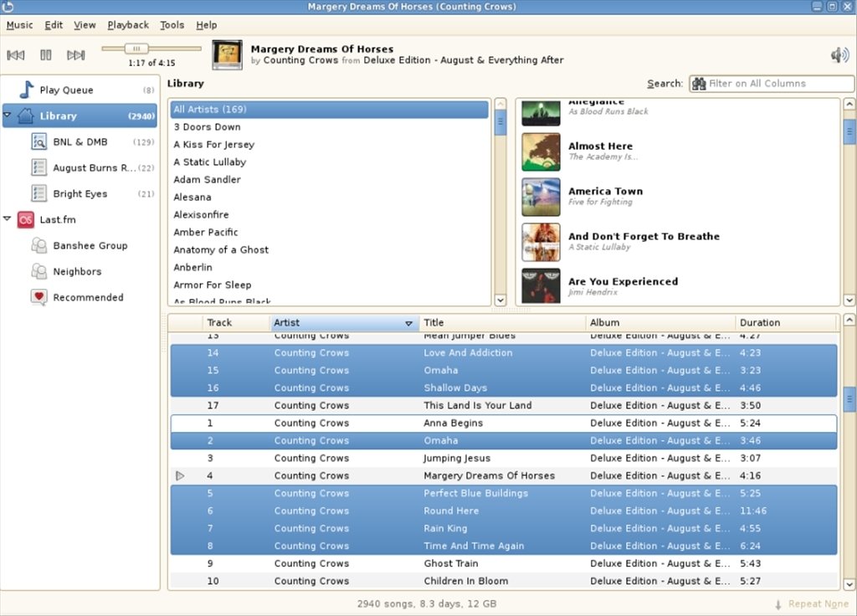Select artist Amber Pacific
857x616 pixels.
click(329, 232)
